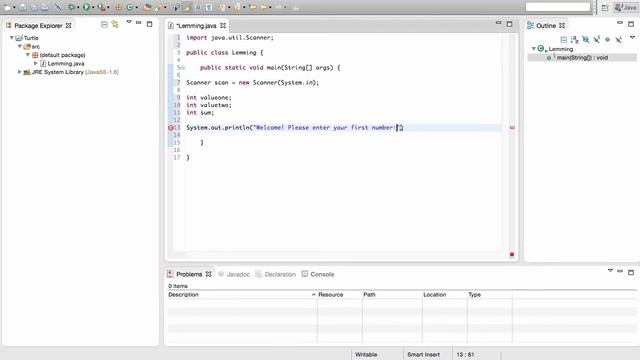Open the Package Explorer view menu arrow
The width and height of the screenshot is (640, 360).
(129, 22)
